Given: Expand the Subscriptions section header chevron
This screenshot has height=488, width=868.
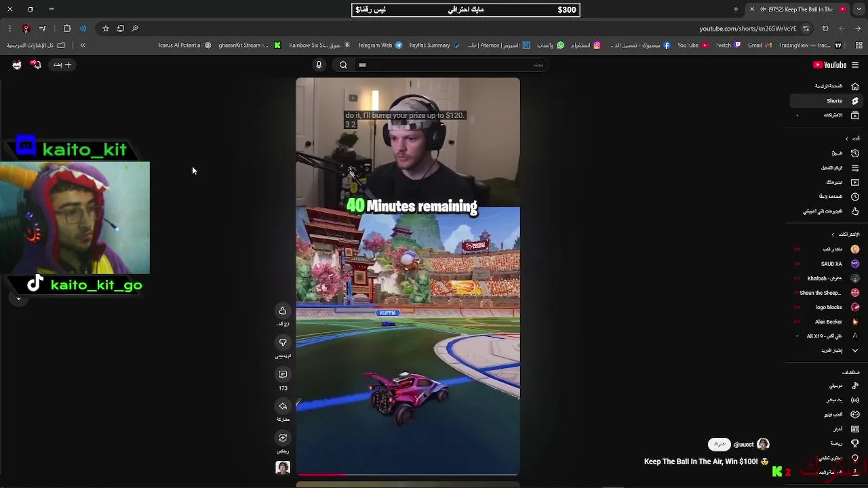Looking at the screenshot, I should (x=833, y=235).
